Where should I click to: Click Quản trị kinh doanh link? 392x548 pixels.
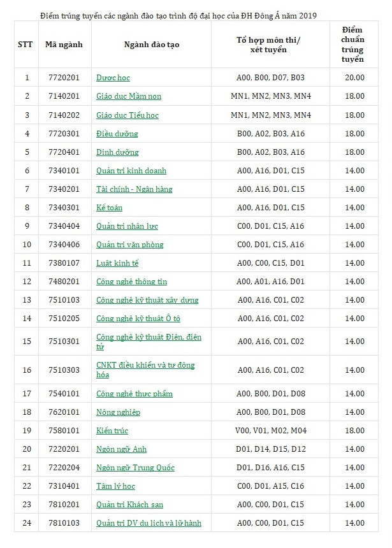coord(131,171)
